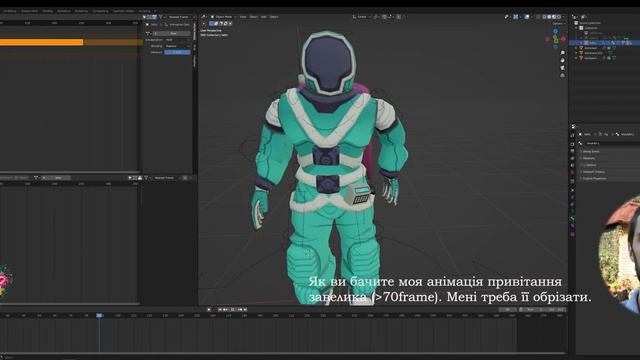
Task: Click timeline horizontal scrollbar
Action: coord(283,353)
